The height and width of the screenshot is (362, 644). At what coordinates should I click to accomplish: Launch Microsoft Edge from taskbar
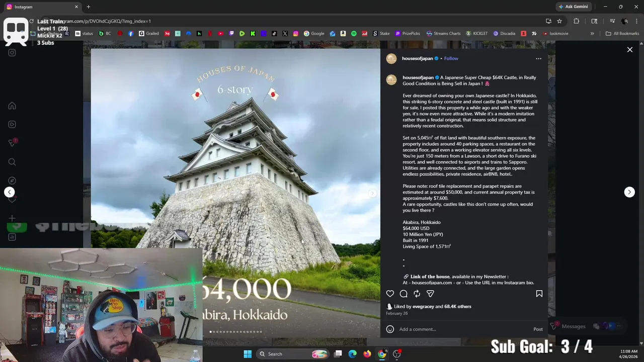pos(353,354)
